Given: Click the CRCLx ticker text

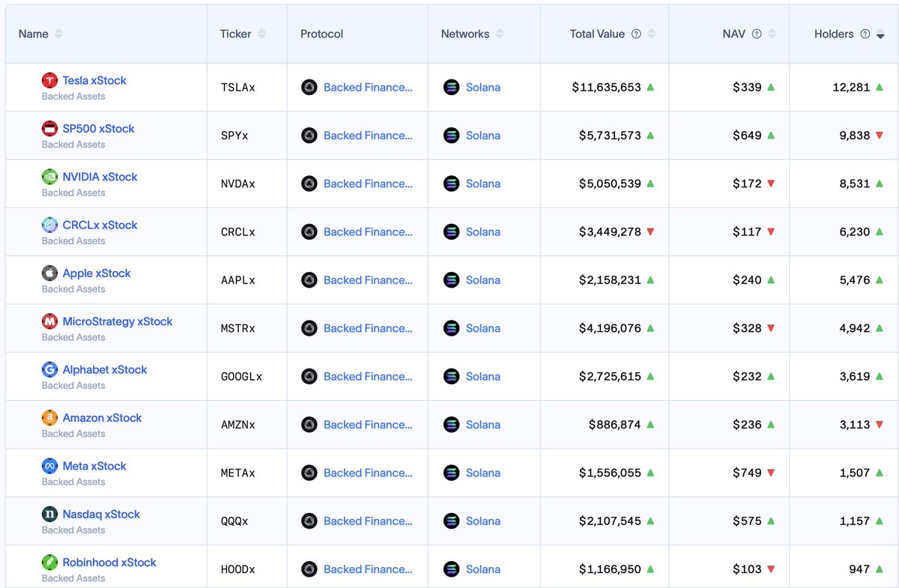Looking at the screenshot, I should pyautogui.click(x=237, y=232).
